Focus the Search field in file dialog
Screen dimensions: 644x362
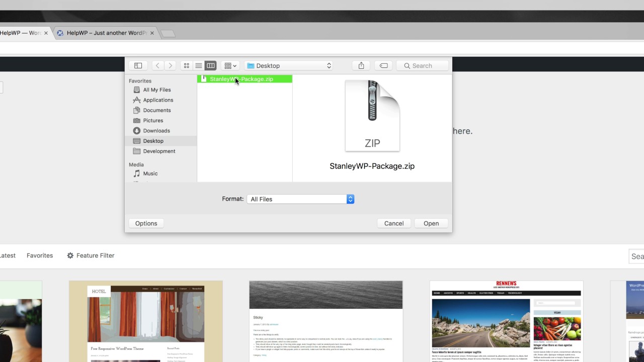pos(423,65)
